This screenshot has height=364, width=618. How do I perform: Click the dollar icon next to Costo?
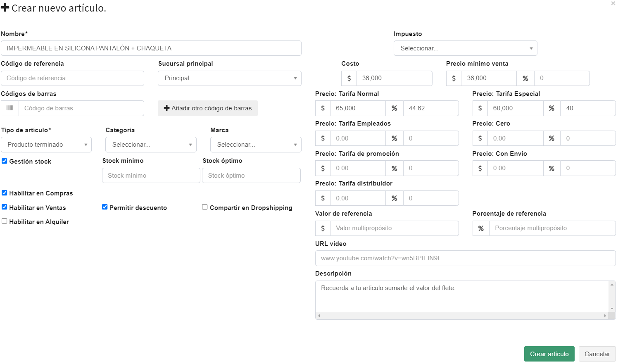pyautogui.click(x=349, y=79)
